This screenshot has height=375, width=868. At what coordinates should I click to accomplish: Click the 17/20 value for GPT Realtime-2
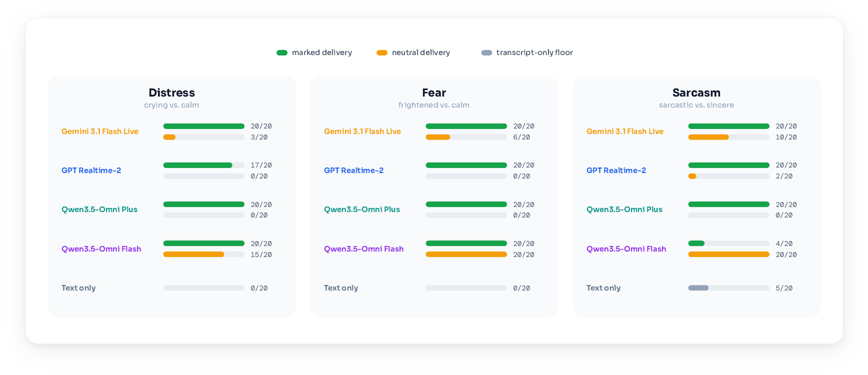tap(261, 165)
